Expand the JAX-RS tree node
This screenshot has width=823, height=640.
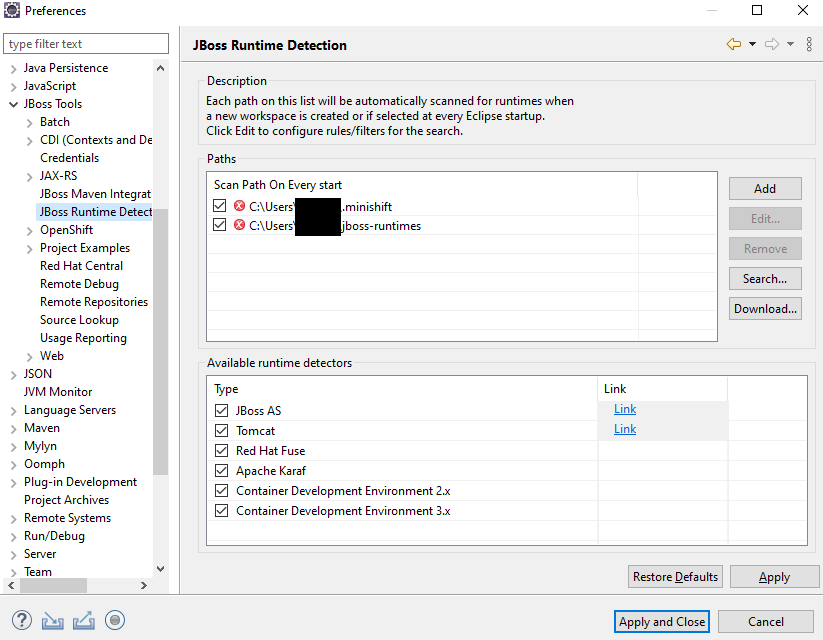point(30,177)
